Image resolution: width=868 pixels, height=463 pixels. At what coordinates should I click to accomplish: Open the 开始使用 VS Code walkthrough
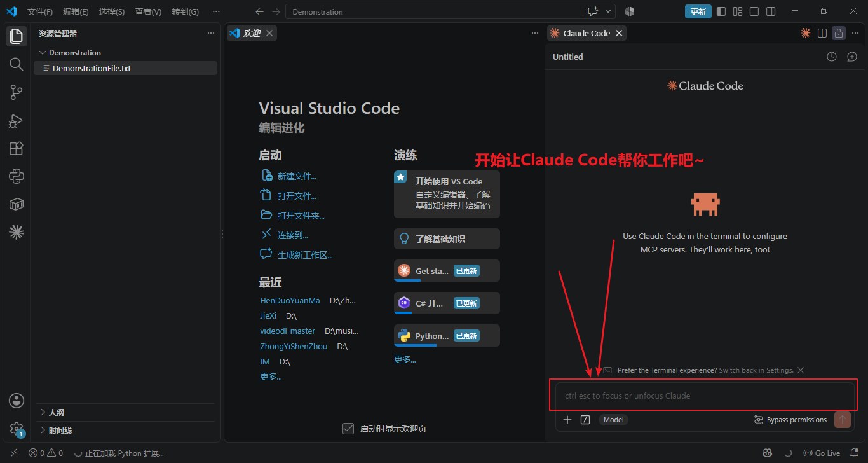pos(447,194)
